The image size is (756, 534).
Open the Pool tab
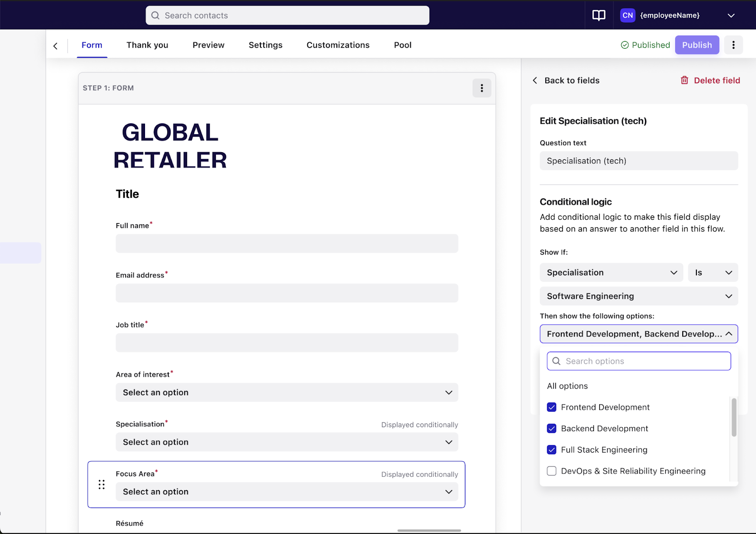pyautogui.click(x=403, y=45)
